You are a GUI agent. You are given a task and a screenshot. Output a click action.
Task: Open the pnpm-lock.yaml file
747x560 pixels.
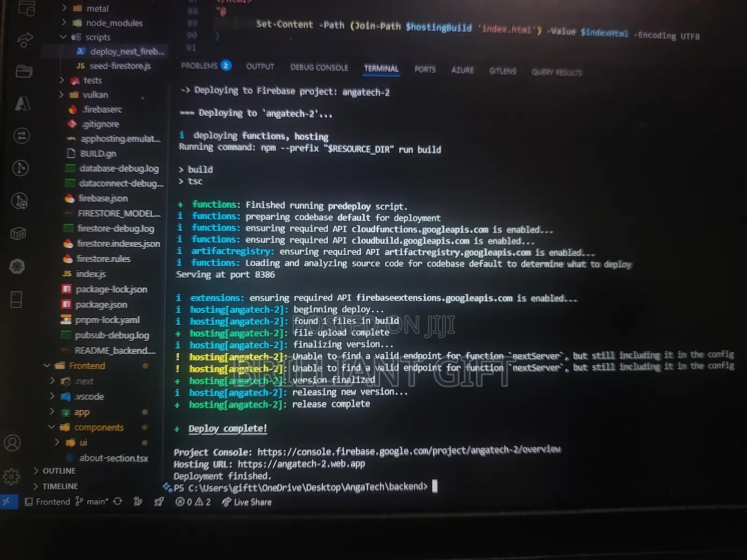[107, 320]
